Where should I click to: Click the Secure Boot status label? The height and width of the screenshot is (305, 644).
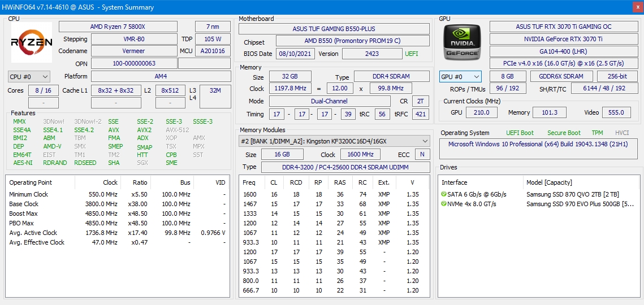coord(564,133)
